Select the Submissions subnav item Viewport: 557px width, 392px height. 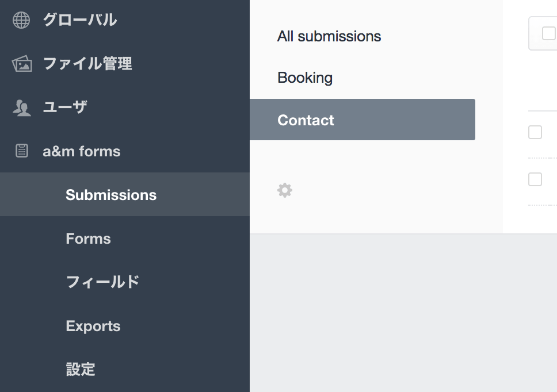111,195
